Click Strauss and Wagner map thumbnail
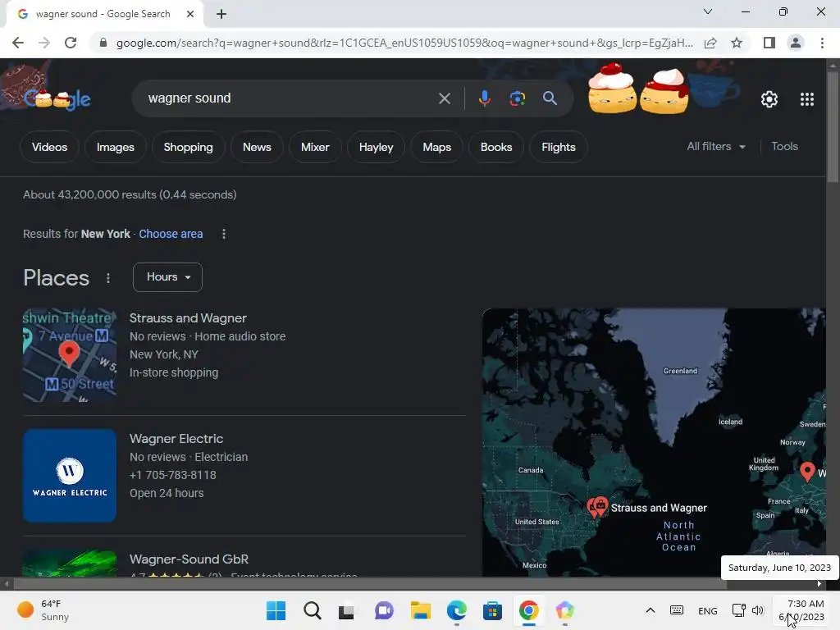Screen dimensions: 840x630 [70, 354]
